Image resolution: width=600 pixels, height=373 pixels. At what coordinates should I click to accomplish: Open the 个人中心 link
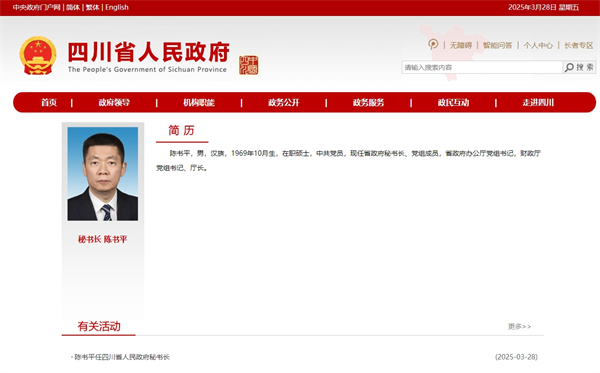(x=538, y=46)
